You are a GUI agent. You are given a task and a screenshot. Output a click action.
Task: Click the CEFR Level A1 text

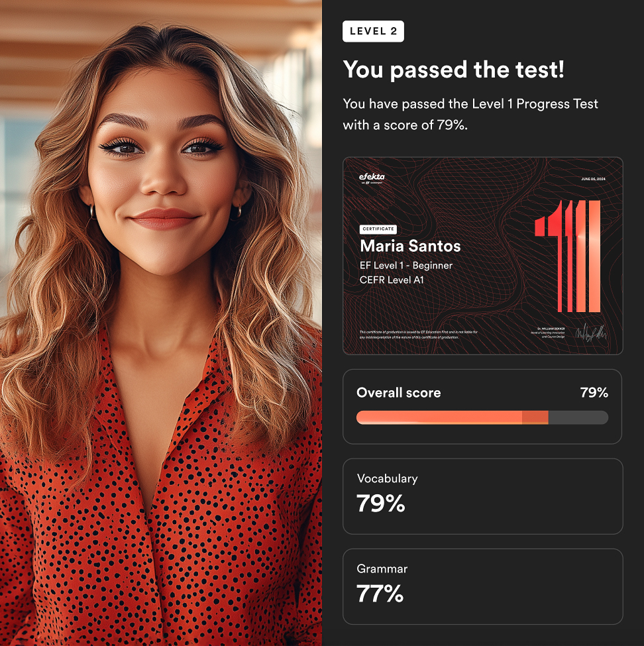392,280
